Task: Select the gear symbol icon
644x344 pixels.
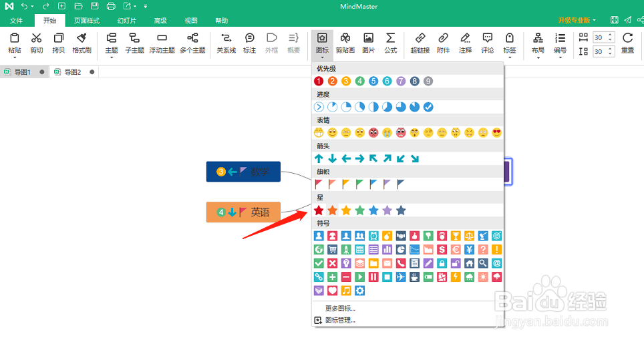Action: pos(360,291)
